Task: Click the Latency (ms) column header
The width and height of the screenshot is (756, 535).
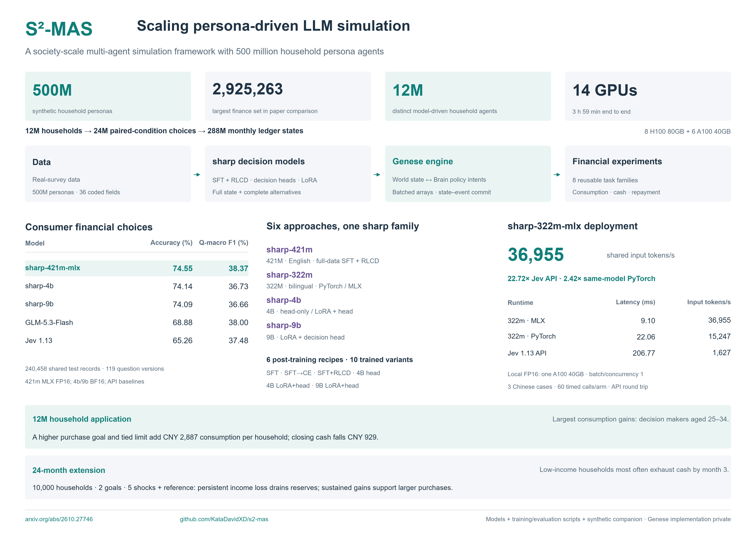Action: coord(635,302)
